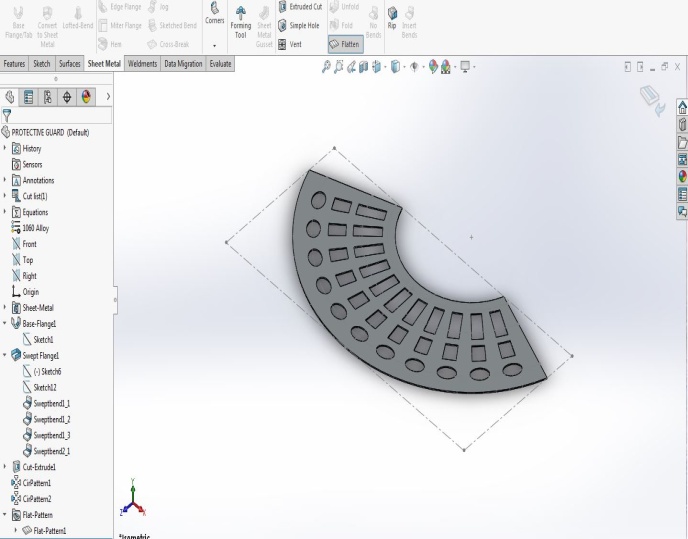Select the Right plane
Screen dimensions: 688x539
pyautogui.click(x=24, y=276)
